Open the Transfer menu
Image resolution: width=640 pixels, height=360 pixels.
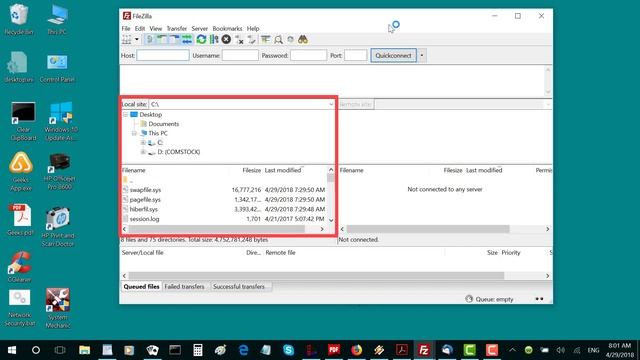(177, 29)
